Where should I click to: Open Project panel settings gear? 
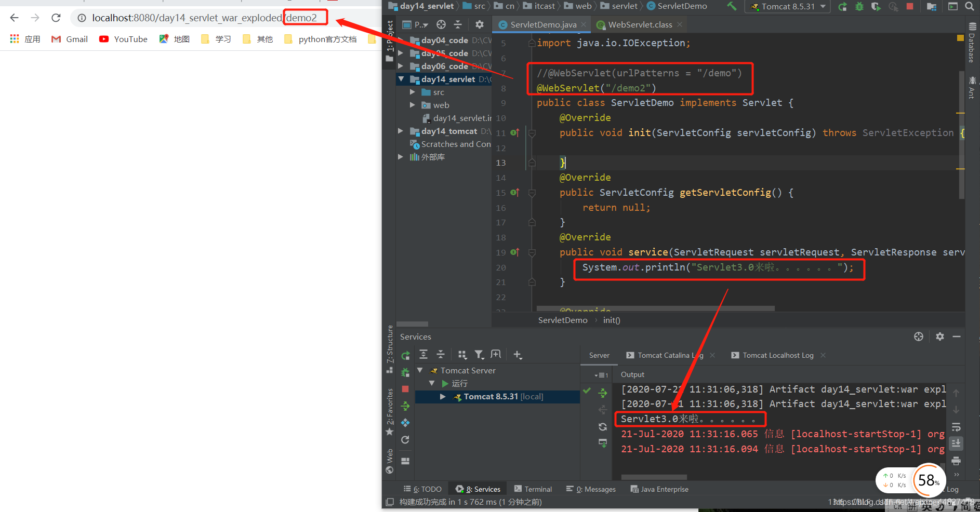[x=480, y=24]
